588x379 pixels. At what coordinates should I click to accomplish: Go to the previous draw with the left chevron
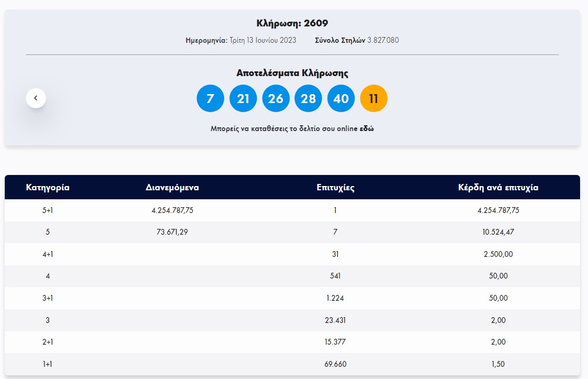point(36,98)
